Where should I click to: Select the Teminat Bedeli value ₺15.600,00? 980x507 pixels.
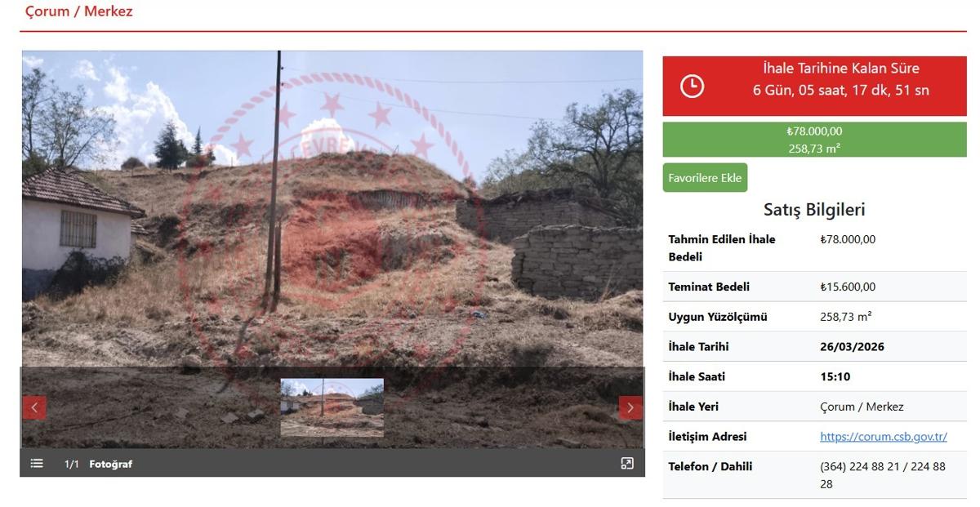[848, 287]
